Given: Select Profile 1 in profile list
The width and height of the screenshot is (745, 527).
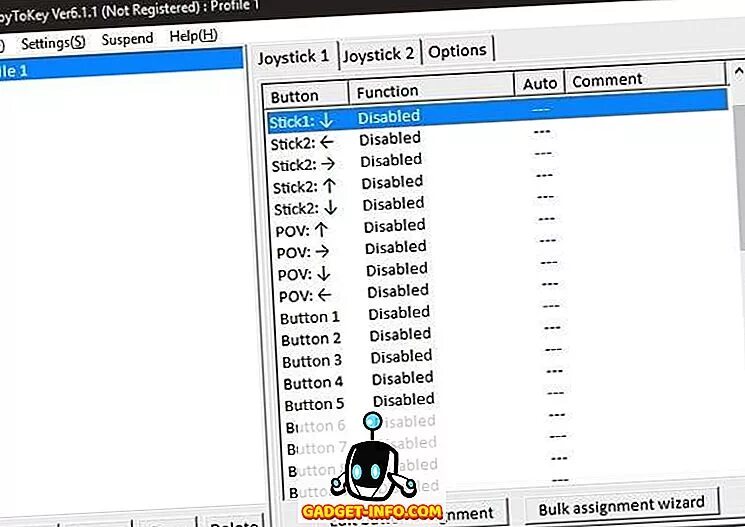Looking at the screenshot, I should [121, 66].
